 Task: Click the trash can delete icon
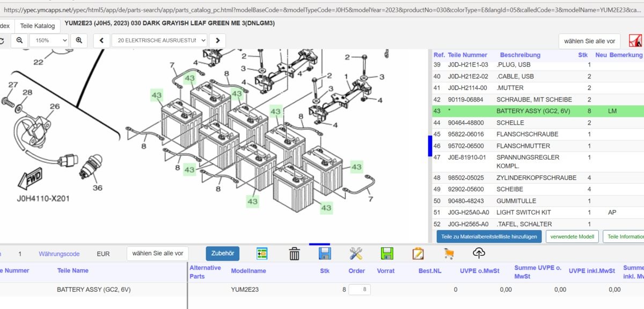(294, 254)
